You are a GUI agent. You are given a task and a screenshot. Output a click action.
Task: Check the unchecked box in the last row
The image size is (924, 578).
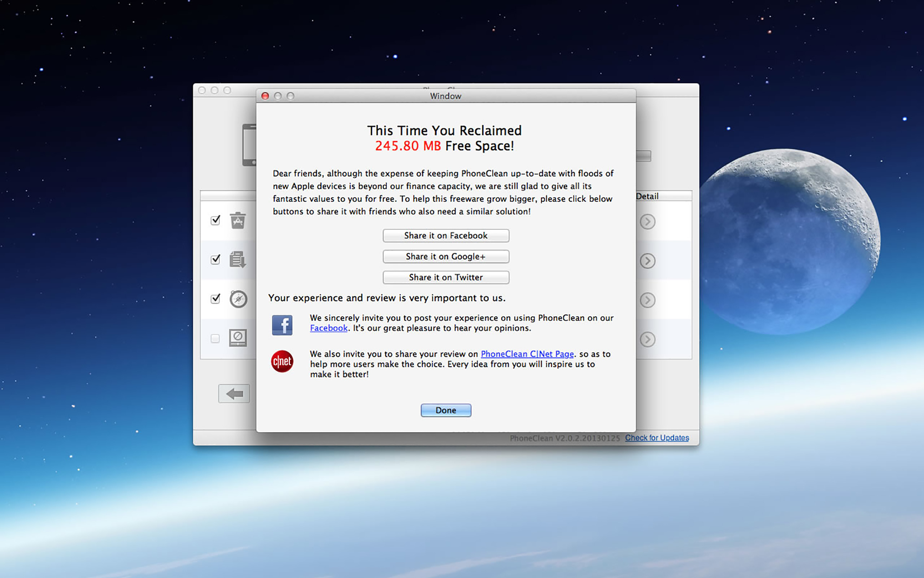coord(215,338)
